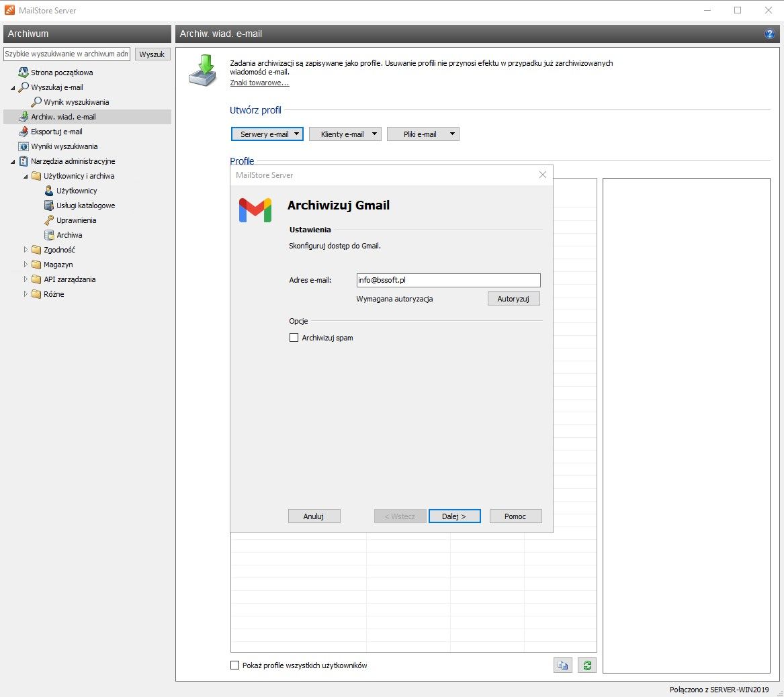The width and height of the screenshot is (784, 697).
Task: Click the Zgodność folder icon
Action: pos(36,250)
